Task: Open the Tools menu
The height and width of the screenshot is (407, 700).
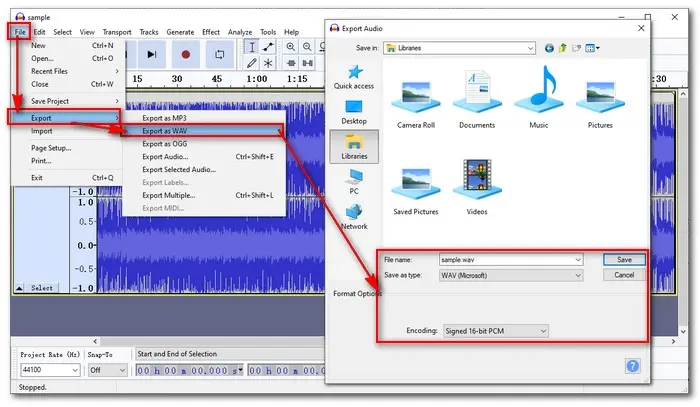Action: 268,32
